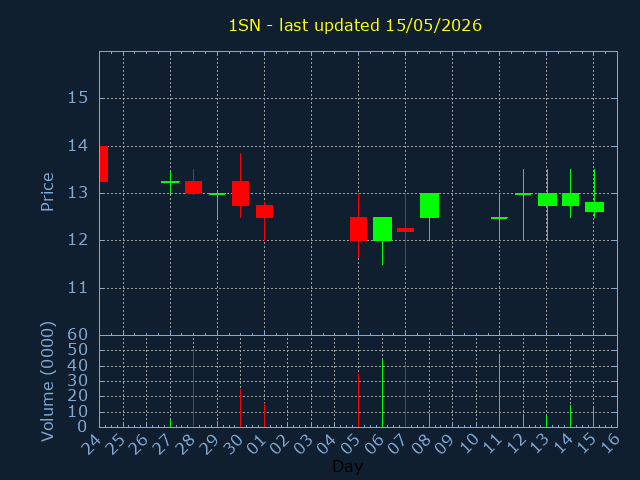Click the 'Volume (0000)' axis label
Viewport: 640px width, 480px height.
pos(47,382)
